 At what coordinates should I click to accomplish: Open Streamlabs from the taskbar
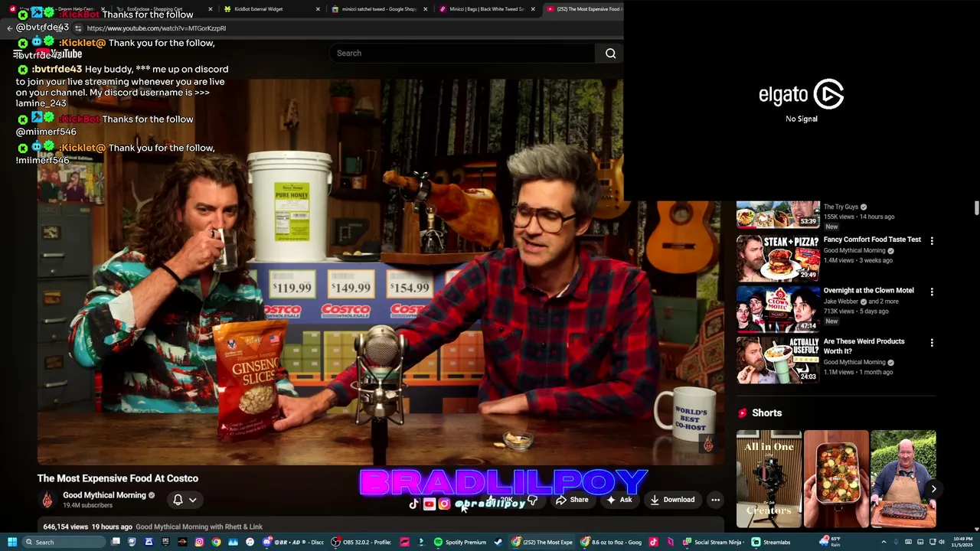(771, 542)
